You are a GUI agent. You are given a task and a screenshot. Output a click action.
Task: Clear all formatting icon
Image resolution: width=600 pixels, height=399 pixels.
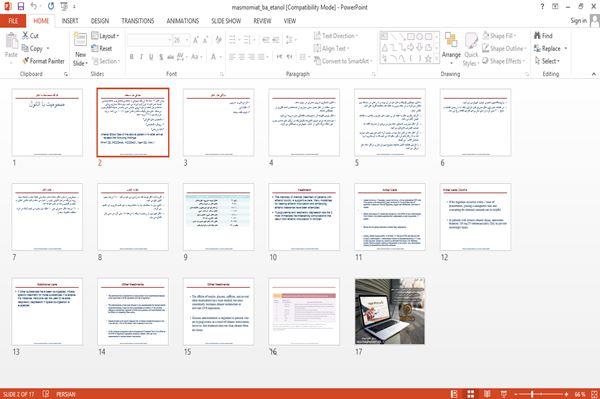coord(218,40)
